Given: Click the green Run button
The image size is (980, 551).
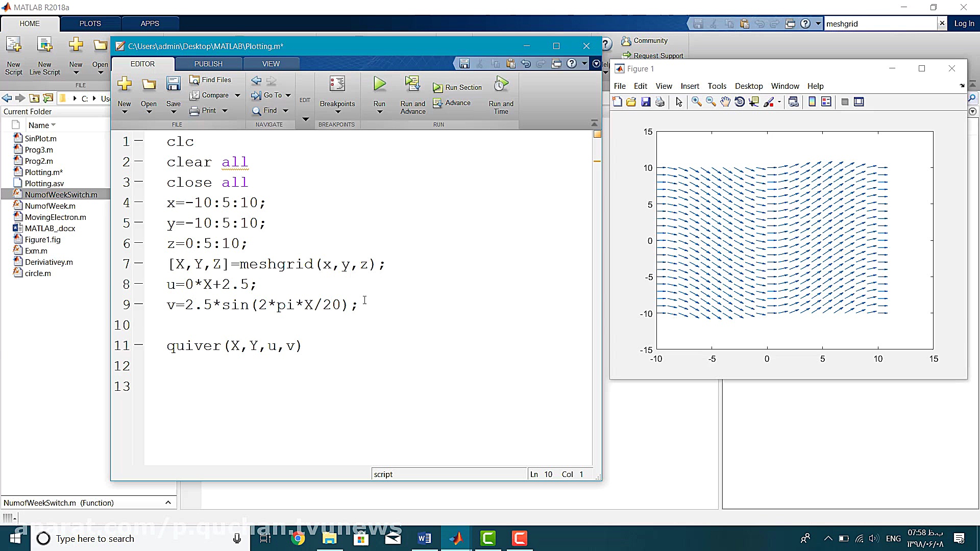Looking at the screenshot, I should pos(379,84).
